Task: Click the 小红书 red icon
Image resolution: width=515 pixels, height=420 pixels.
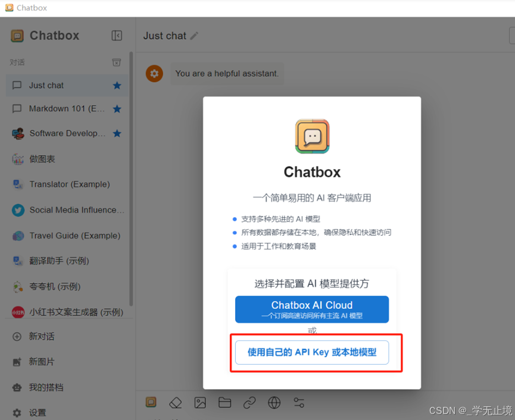Action: [18, 312]
